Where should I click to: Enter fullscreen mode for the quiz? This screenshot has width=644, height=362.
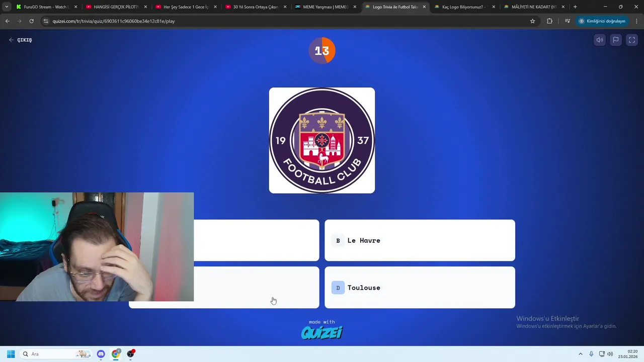[x=632, y=40]
